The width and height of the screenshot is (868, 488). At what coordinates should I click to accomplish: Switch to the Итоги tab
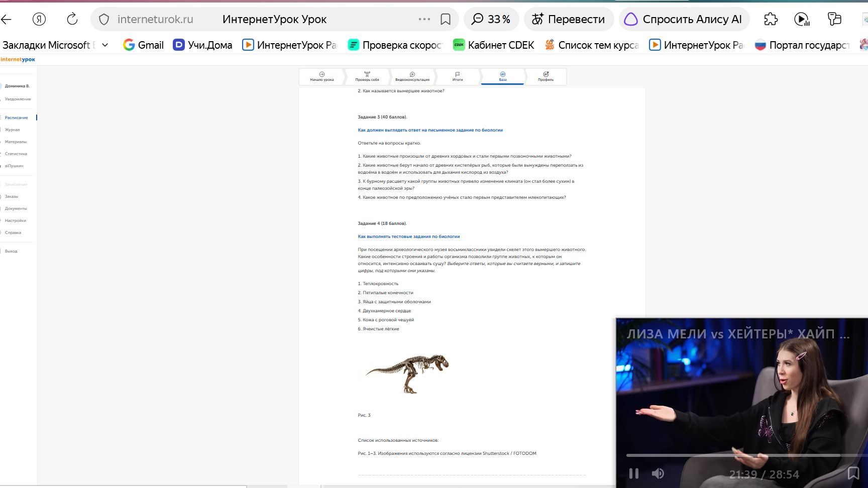458,77
